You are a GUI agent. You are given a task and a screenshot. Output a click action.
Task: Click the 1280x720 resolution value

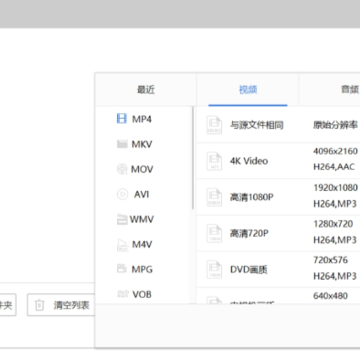pyautogui.click(x=333, y=224)
